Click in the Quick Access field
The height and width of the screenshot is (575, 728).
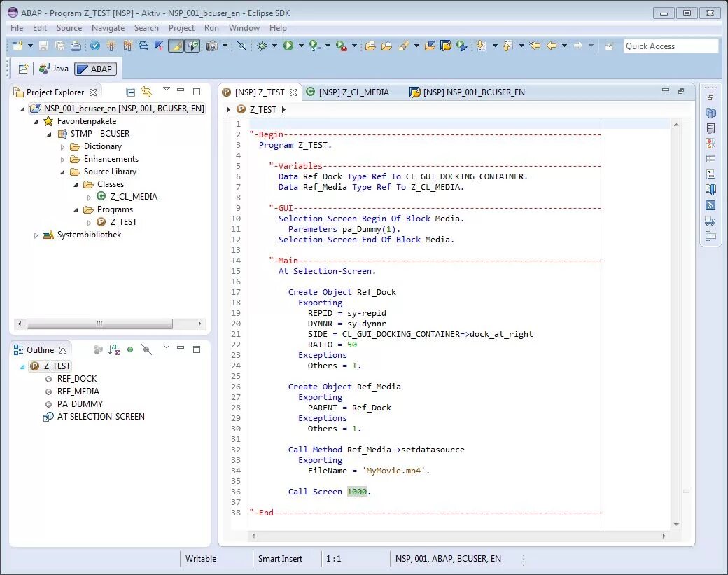(671, 46)
